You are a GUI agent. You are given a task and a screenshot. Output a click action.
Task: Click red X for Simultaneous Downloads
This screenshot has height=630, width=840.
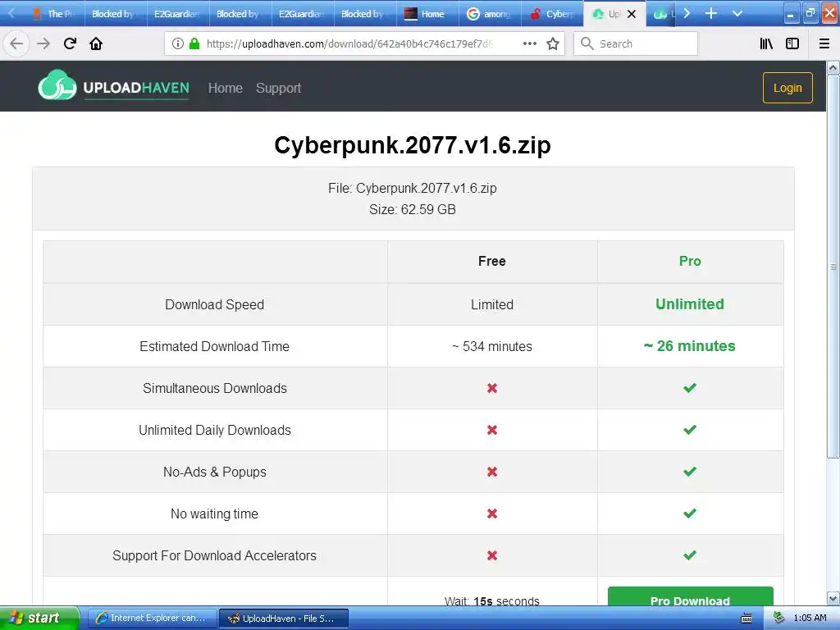tap(492, 388)
